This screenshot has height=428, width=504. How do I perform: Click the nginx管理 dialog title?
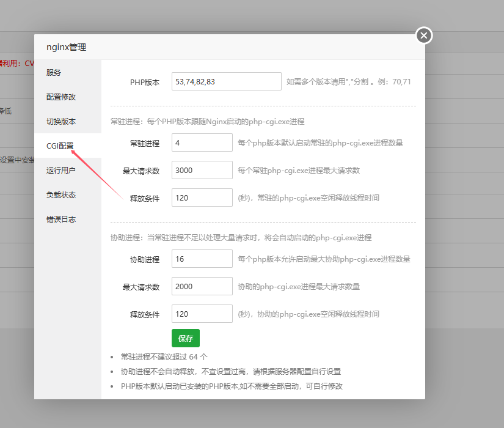pyautogui.click(x=66, y=47)
